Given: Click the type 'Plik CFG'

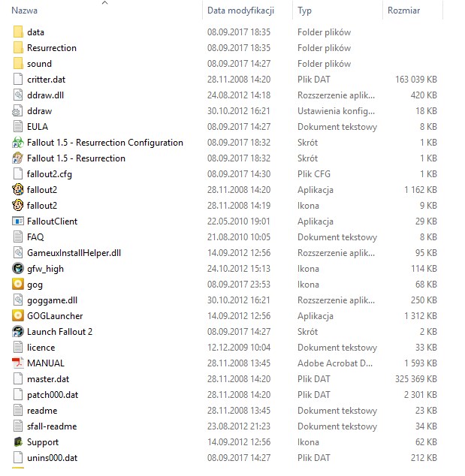Looking at the screenshot, I should [314, 174].
